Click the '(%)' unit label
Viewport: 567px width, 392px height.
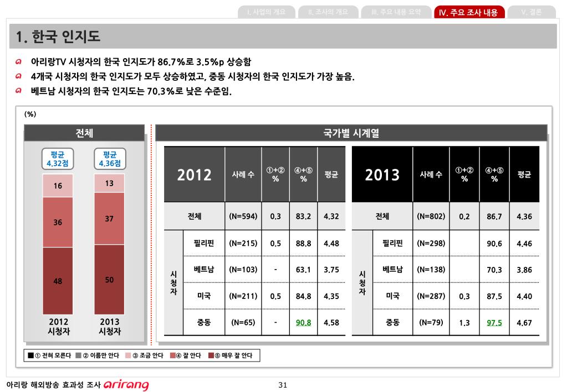[30, 114]
